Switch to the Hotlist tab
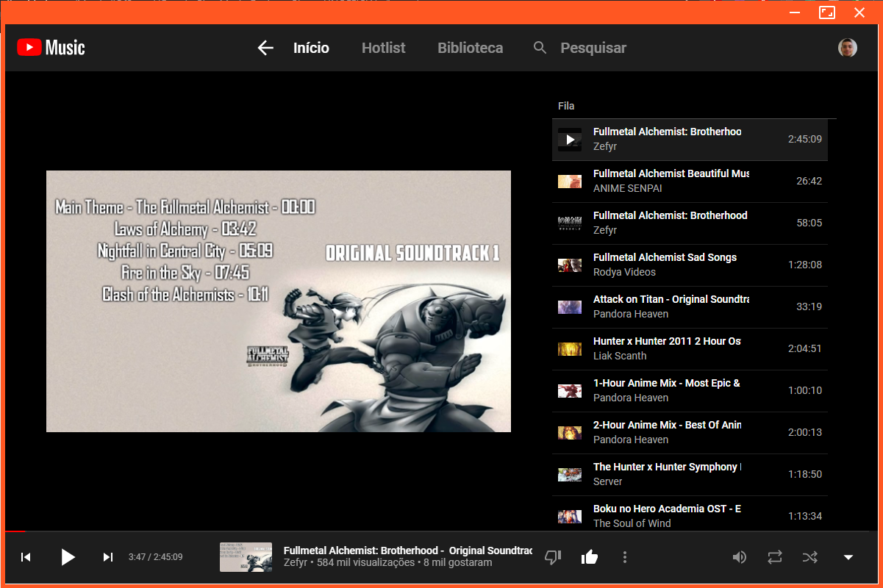The width and height of the screenshot is (883, 588). pyautogui.click(x=383, y=48)
